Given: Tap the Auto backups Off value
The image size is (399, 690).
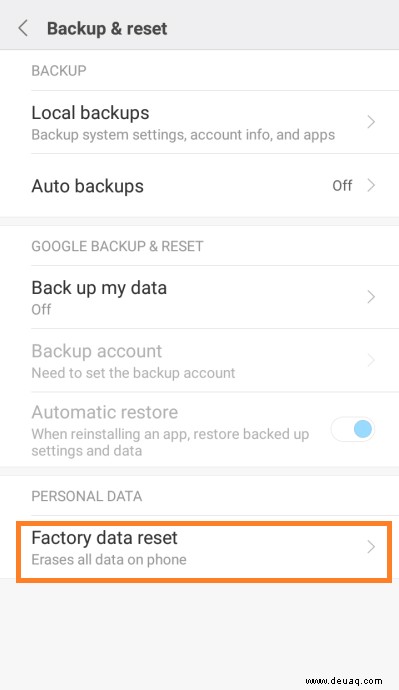Looking at the screenshot, I should pyautogui.click(x=342, y=186).
